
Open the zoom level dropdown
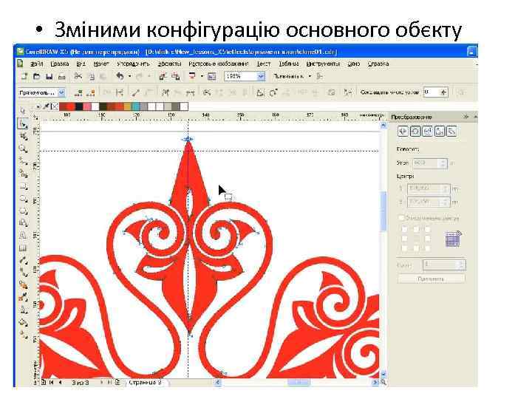[x=261, y=76]
